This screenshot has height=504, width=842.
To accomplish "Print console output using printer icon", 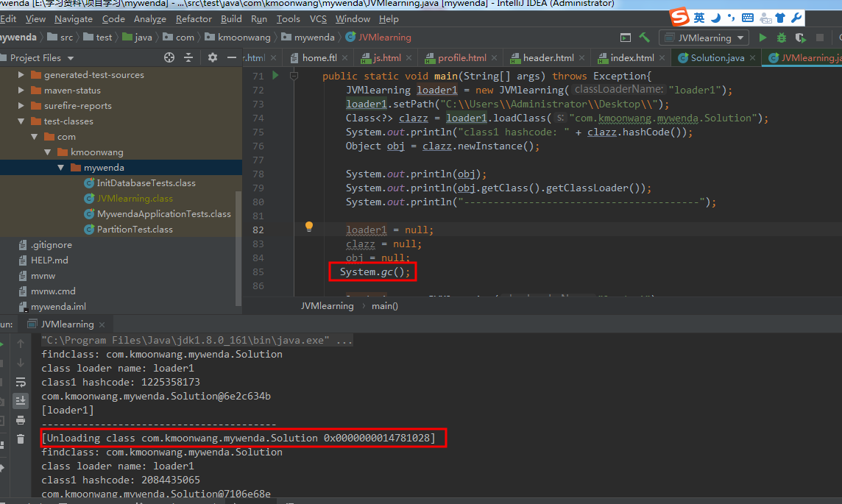I will [21, 419].
